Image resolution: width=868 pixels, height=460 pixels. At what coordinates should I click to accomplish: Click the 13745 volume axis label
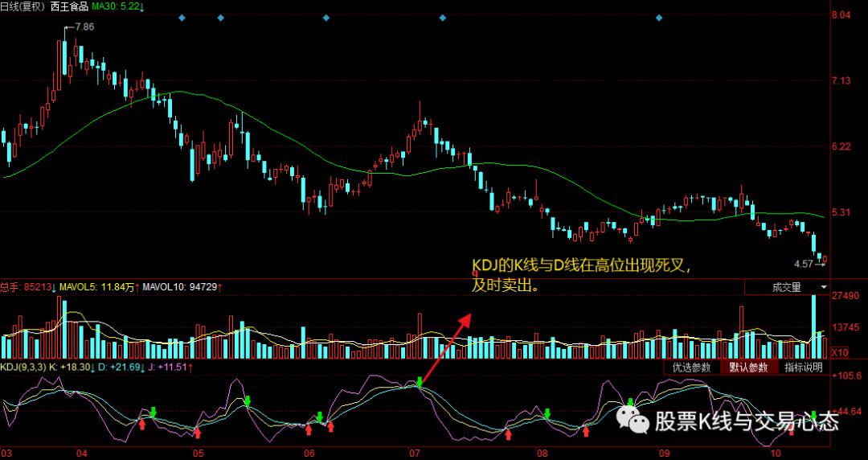845,327
